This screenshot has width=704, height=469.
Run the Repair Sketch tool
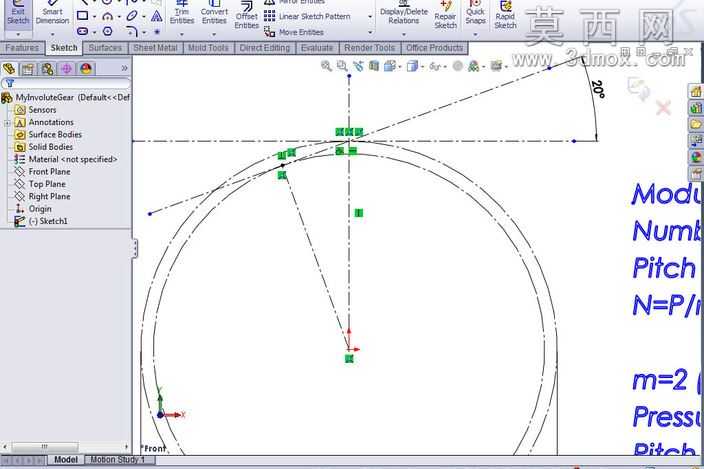point(445,15)
